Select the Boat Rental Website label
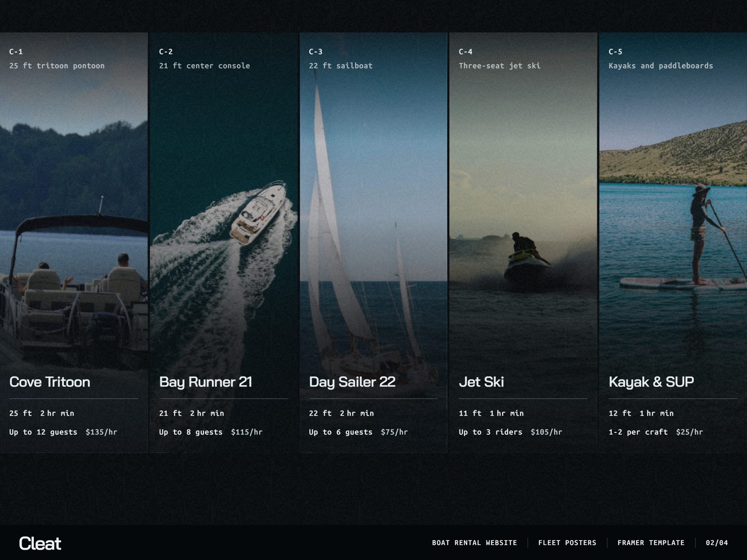Image resolution: width=747 pixels, height=560 pixels. [x=475, y=543]
